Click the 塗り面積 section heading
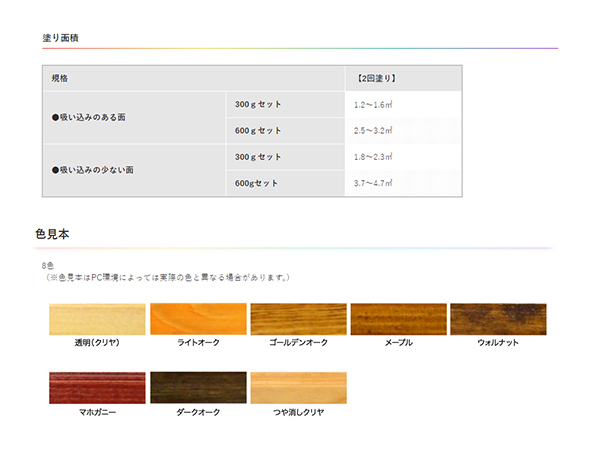600x450 pixels. pyautogui.click(x=61, y=37)
